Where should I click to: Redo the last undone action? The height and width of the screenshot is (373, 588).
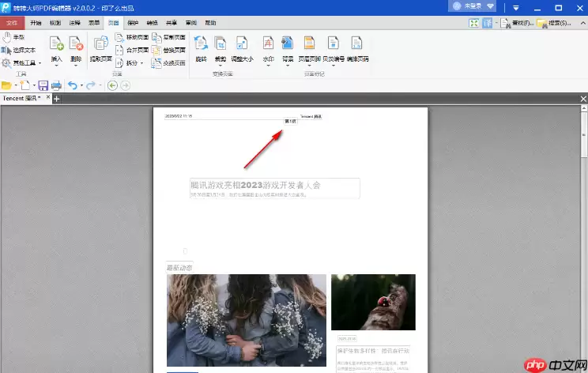click(x=90, y=85)
